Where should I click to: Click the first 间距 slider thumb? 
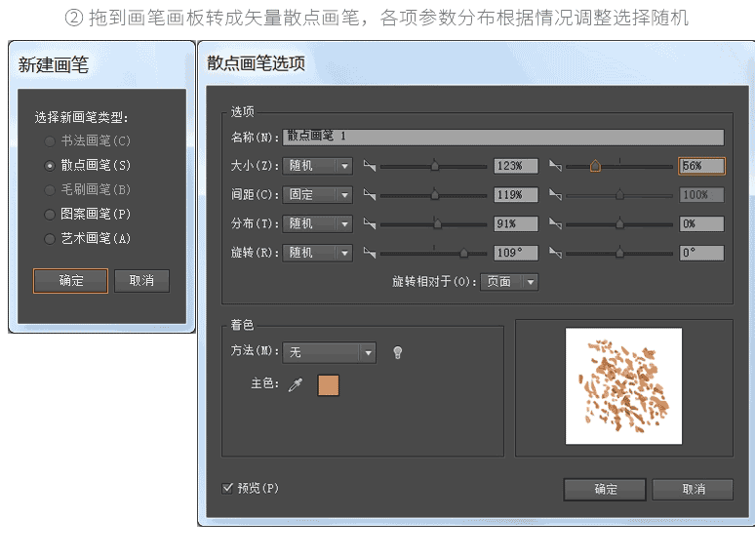[x=435, y=195]
